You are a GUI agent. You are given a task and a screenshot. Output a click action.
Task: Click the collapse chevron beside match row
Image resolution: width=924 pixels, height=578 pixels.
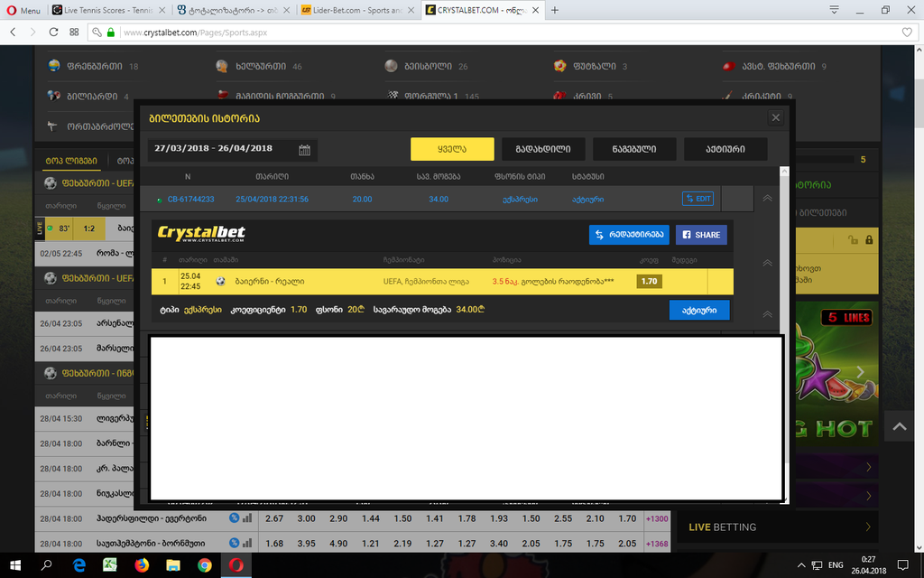[x=767, y=263]
